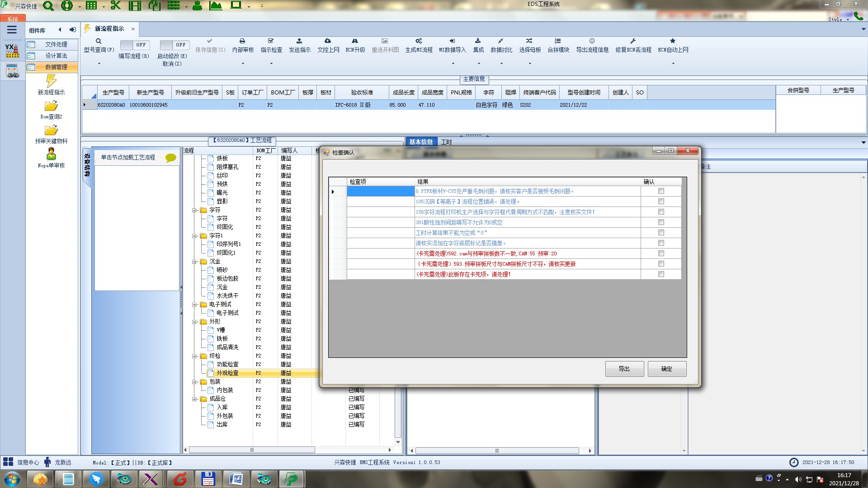
Task: Open 新流程指示 lightning icon in sidebar
Action: [x=51, y=81]
